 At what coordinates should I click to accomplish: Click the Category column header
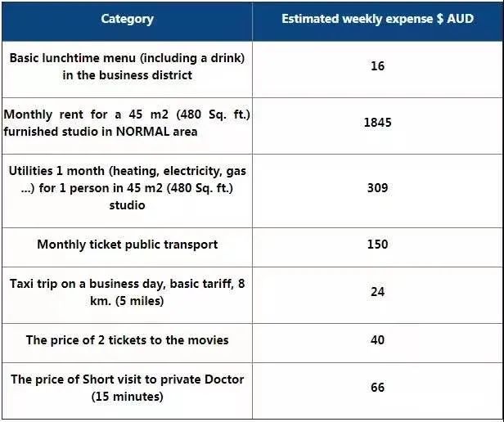[x=127, y=20]
